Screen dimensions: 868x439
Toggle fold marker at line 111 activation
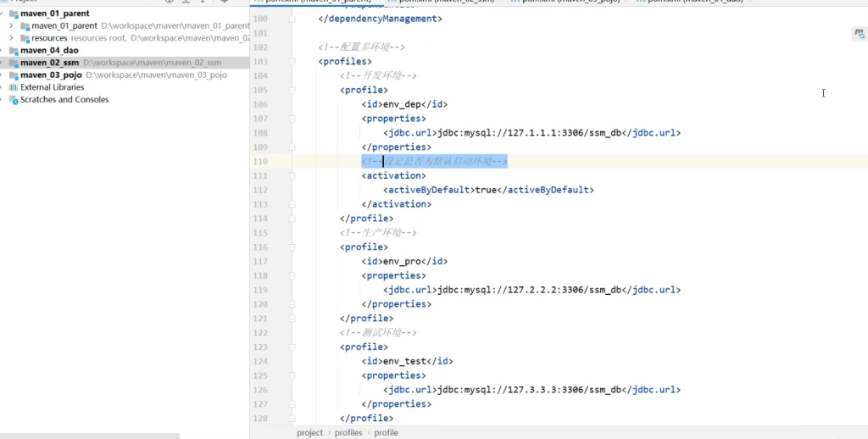[291, 176]
